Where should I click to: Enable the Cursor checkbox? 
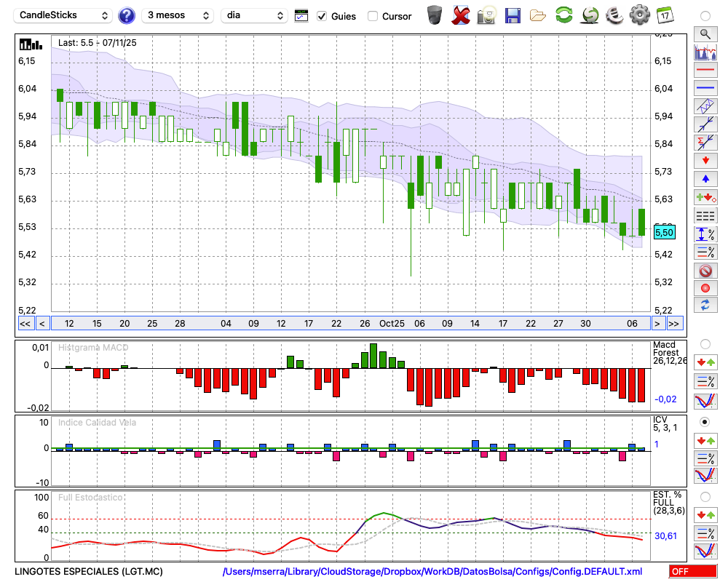[x=373, y=16]
